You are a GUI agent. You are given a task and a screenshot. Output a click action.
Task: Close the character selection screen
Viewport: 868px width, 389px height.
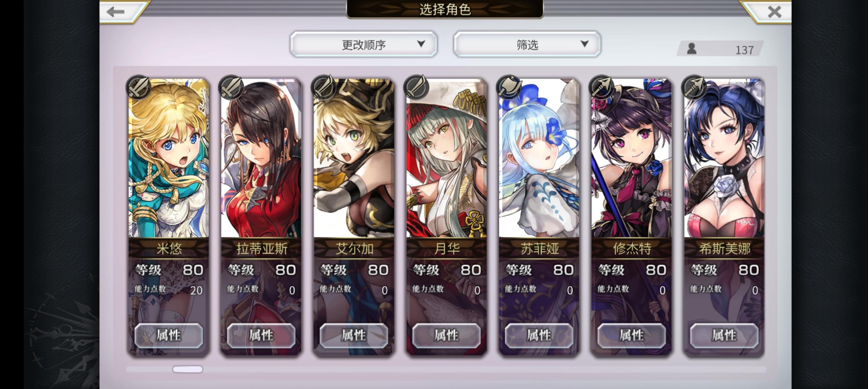(x=774, y=12)
